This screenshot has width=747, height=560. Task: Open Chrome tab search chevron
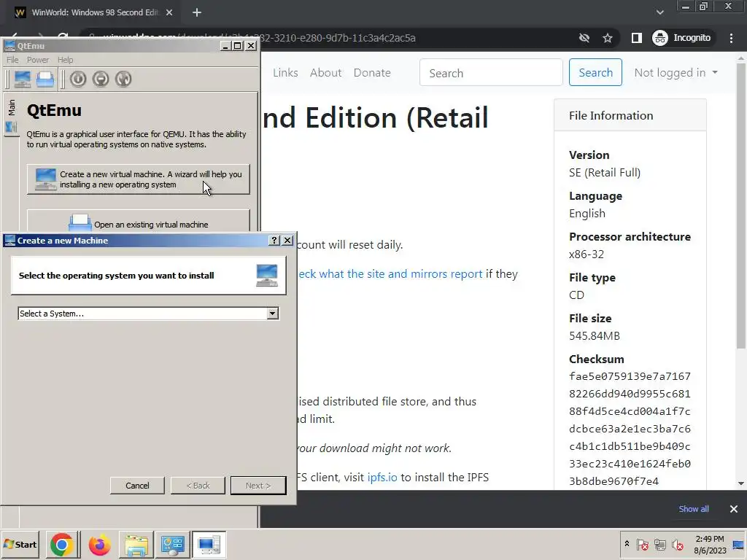[x=659, y=12]
